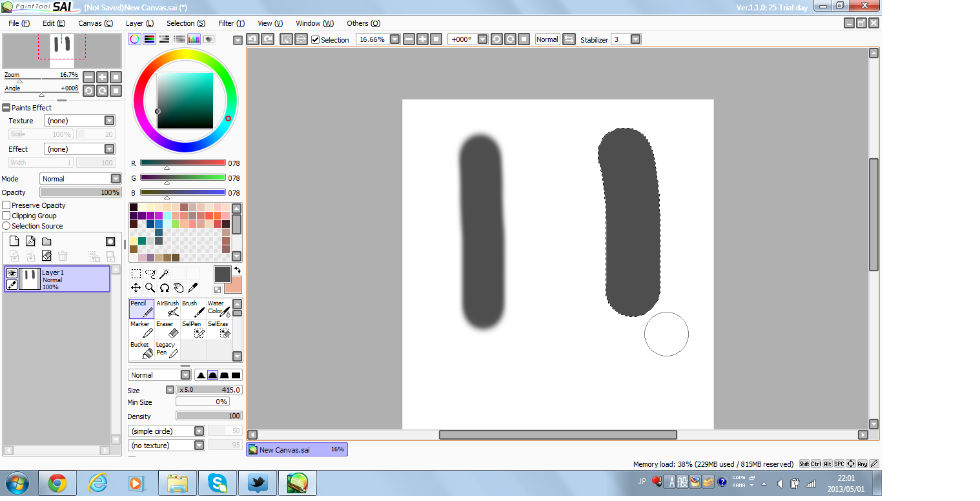Pick the Magic Wand selection tool

164,274
